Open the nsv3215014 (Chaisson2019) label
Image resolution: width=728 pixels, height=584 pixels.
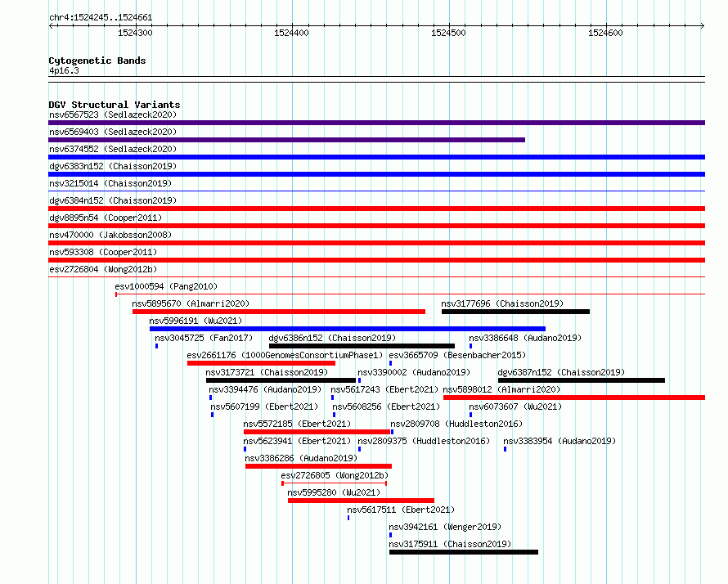pos(110,183)
